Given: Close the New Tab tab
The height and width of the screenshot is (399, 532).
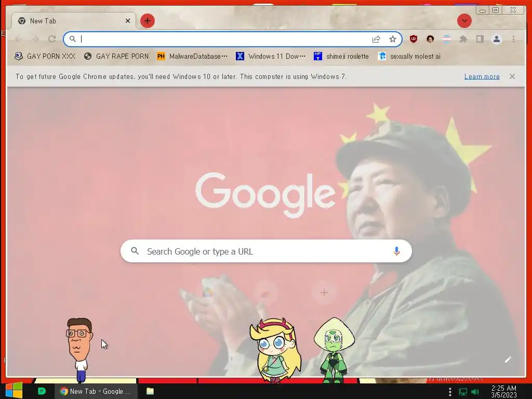Looking at the screenshot, I should (x=128, y=21).
